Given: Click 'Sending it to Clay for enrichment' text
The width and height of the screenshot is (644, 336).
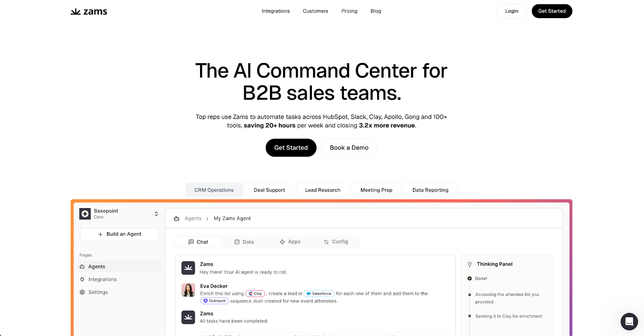Looking at the screenshot, I should (509, 316).
